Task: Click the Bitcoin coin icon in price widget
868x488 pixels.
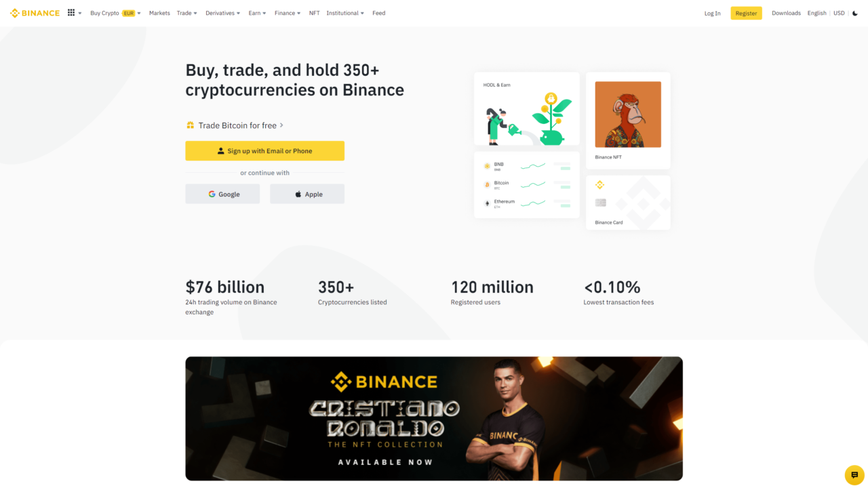Action: point(487,183)
